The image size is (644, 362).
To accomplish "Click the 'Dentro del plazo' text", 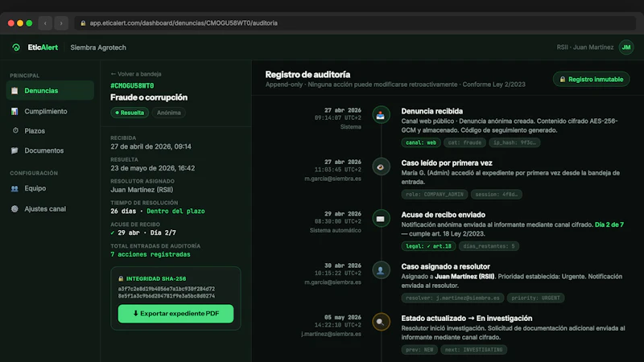I will pyautogui.click(x=175, y=211).
